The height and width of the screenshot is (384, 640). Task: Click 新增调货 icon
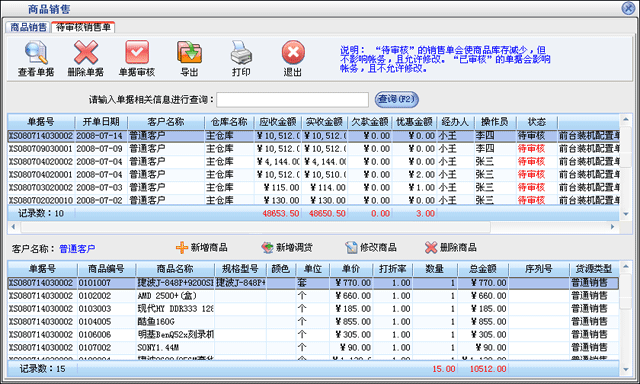point(267,247)
